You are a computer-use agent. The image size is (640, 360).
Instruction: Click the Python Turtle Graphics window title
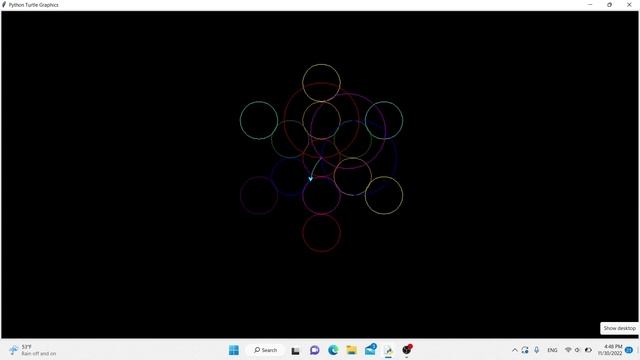tap(33, 5)
